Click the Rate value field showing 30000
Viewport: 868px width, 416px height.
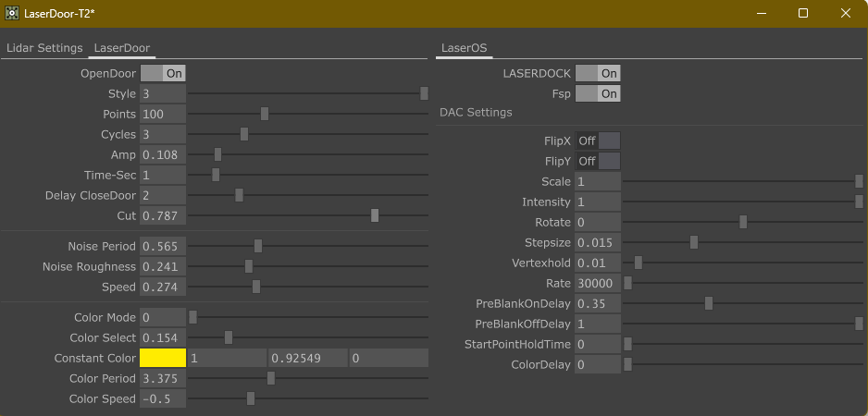[x=598, y=284]
